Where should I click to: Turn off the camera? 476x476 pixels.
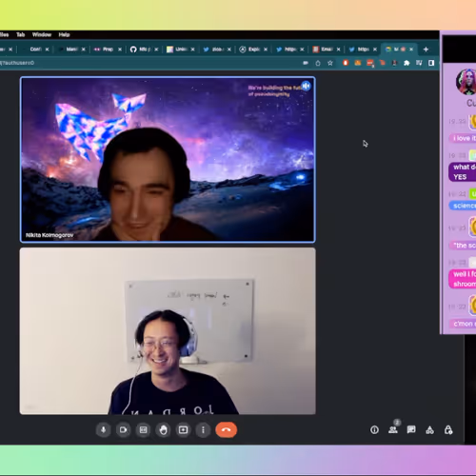tap(124, 430)
